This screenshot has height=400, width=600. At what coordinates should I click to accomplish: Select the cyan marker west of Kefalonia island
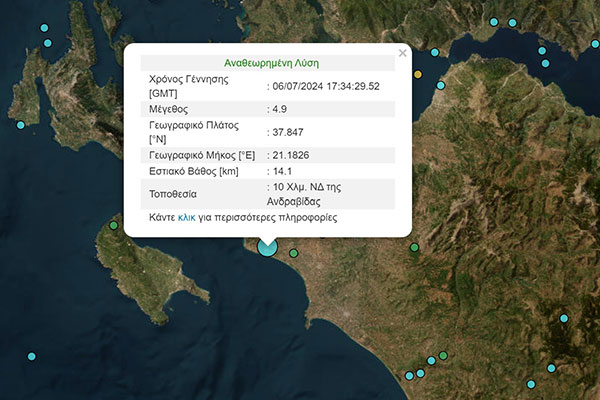[20, 125]
